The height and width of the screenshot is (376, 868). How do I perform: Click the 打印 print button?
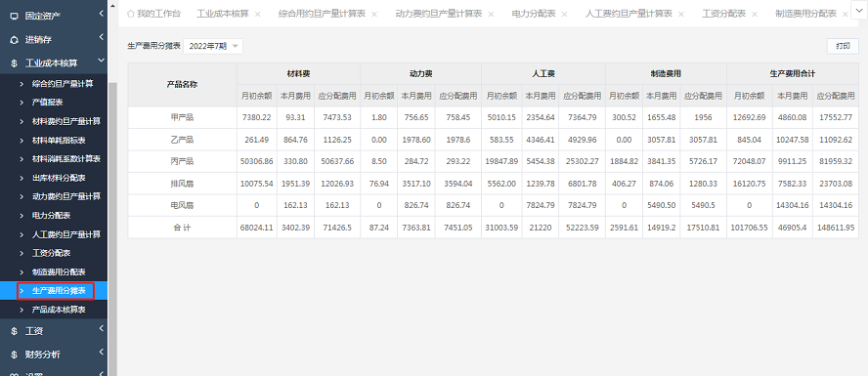pyautogui.click(x=843, y=46)
